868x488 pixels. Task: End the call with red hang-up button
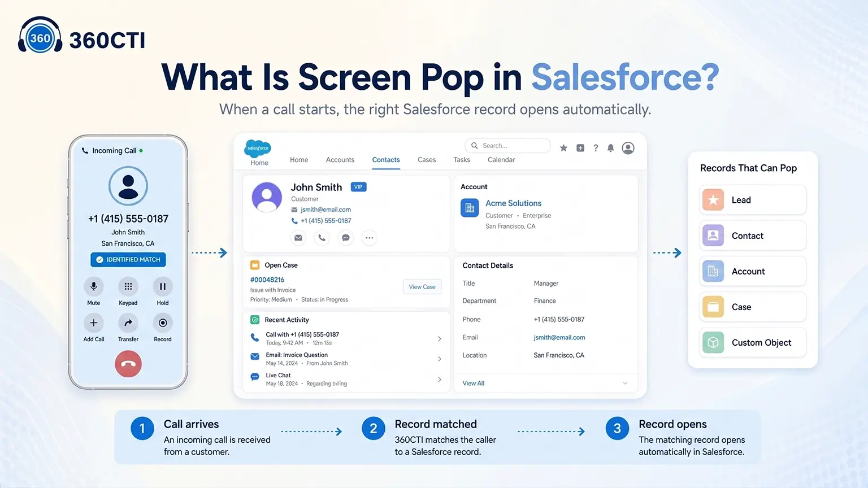(128, 364)
